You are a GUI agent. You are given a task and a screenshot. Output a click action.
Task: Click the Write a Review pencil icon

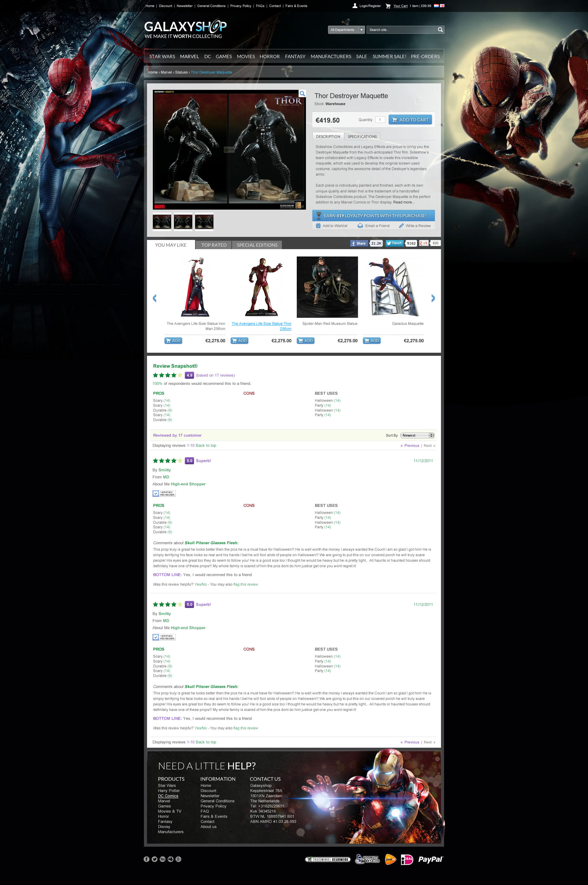click(401, 226)
